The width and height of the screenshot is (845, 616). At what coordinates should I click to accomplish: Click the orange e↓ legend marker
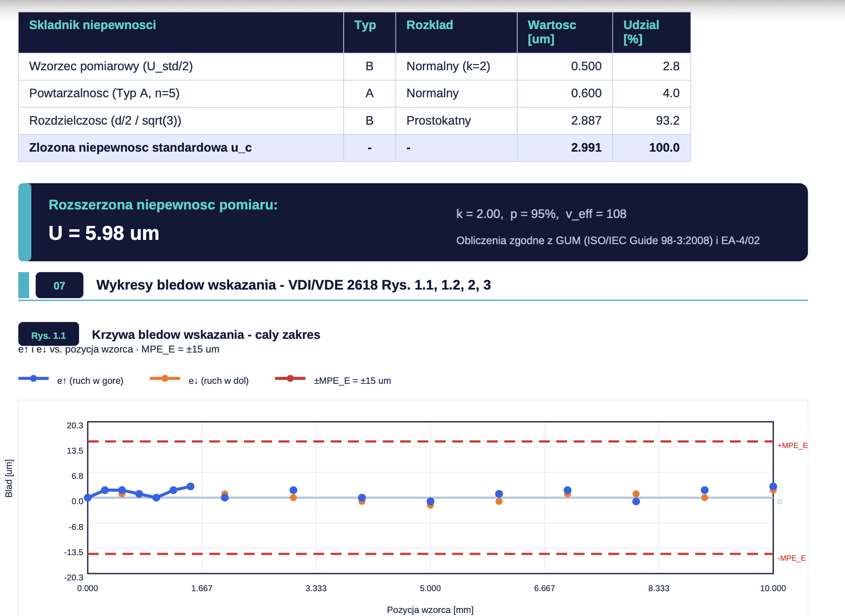click(x=165, y=378)
